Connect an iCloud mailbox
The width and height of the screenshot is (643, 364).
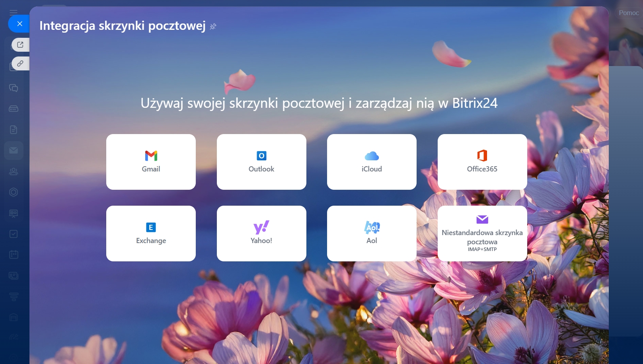pos(372,162)
